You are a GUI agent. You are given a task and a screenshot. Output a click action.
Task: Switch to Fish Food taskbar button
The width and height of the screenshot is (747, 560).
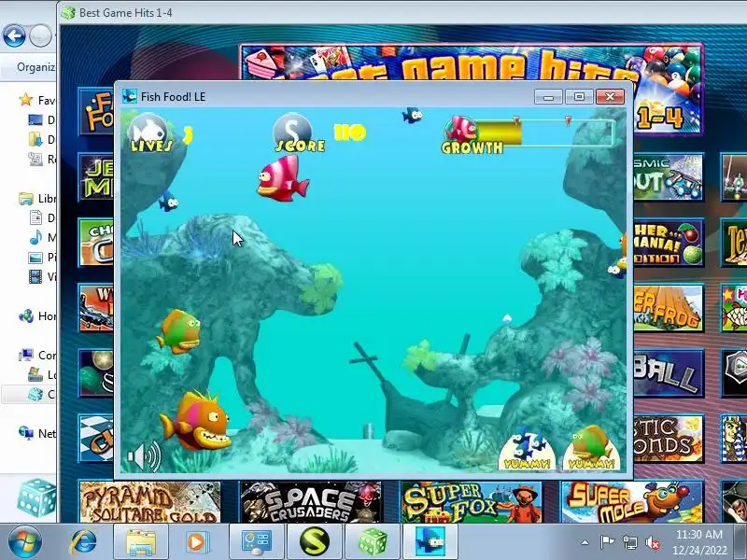[430, 542]
